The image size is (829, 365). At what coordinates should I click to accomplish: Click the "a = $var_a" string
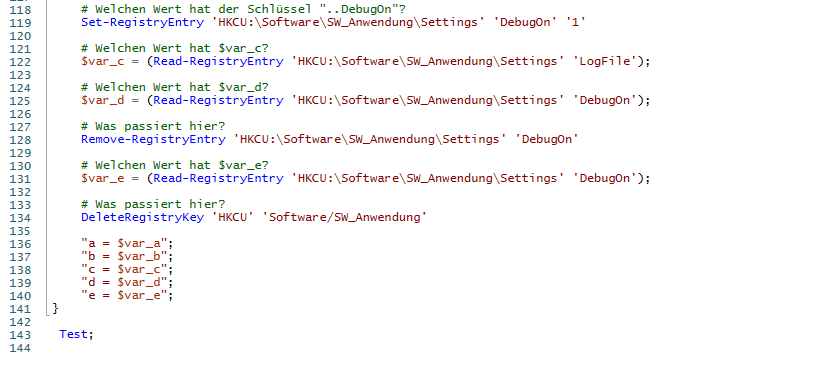(x=125, y=244)
